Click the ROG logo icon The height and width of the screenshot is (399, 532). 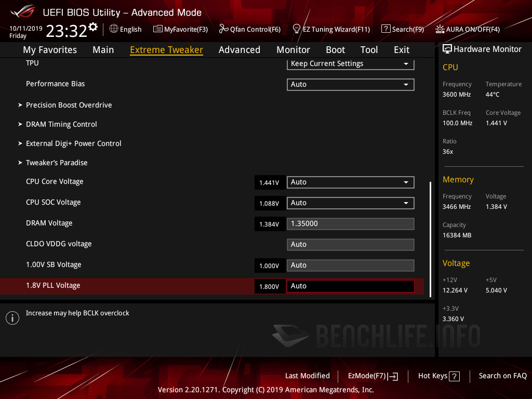point(23,12)
